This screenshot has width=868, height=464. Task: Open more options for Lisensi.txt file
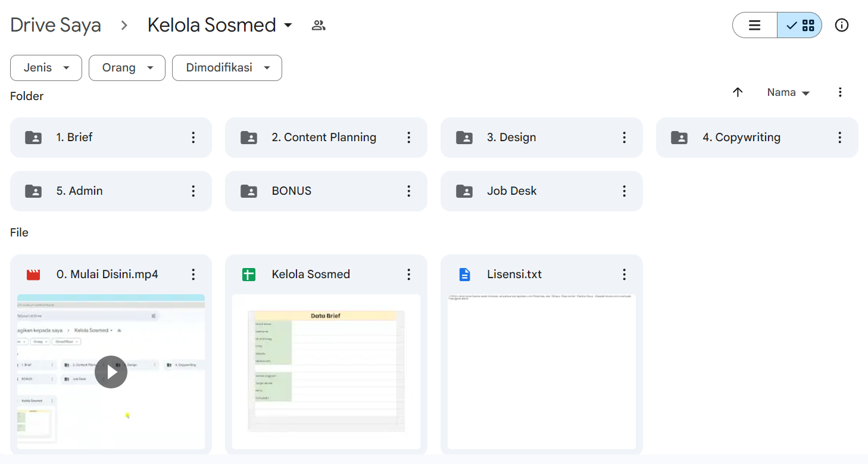(624, 275)
